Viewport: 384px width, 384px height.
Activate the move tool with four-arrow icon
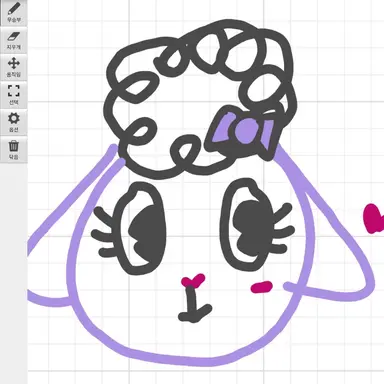[13, 68]
